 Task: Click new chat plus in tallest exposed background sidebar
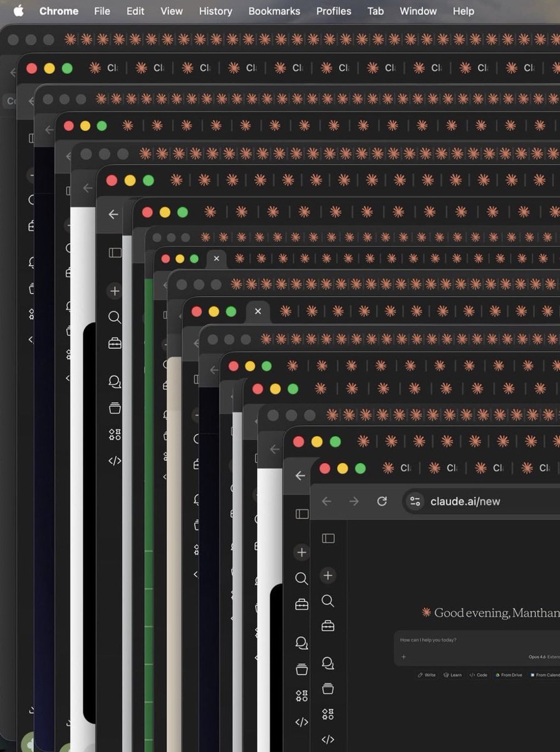115,291
